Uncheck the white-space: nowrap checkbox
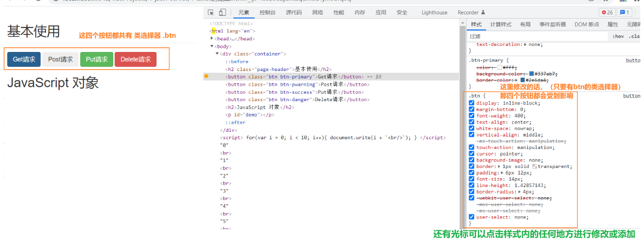644x239 pixels. [472, 129]
